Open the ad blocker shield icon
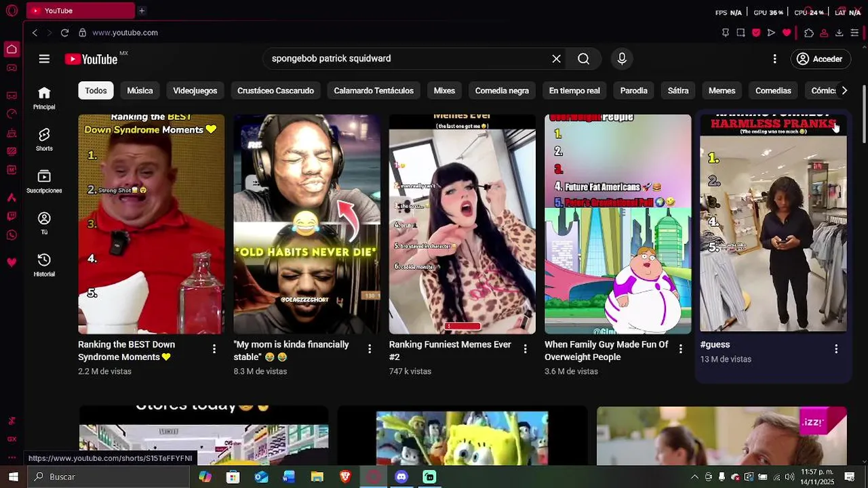Screen dimensions: 868x488 [x=756, y=33]
